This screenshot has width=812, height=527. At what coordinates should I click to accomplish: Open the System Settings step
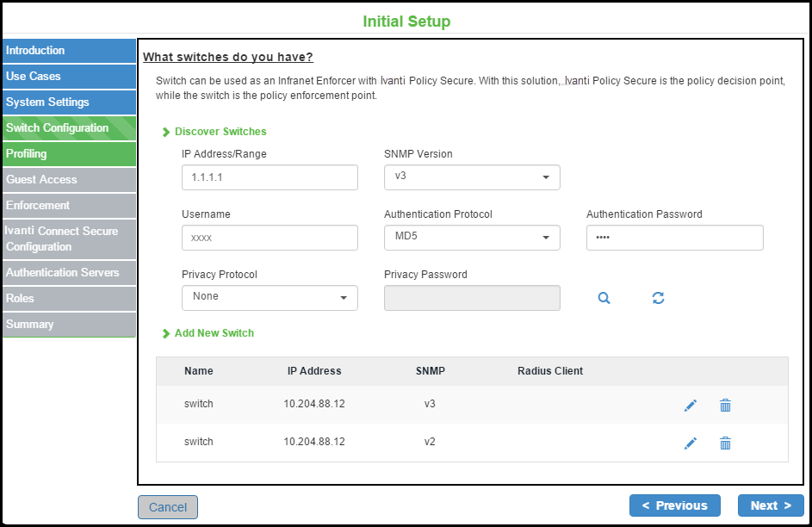tap(69, 102)
